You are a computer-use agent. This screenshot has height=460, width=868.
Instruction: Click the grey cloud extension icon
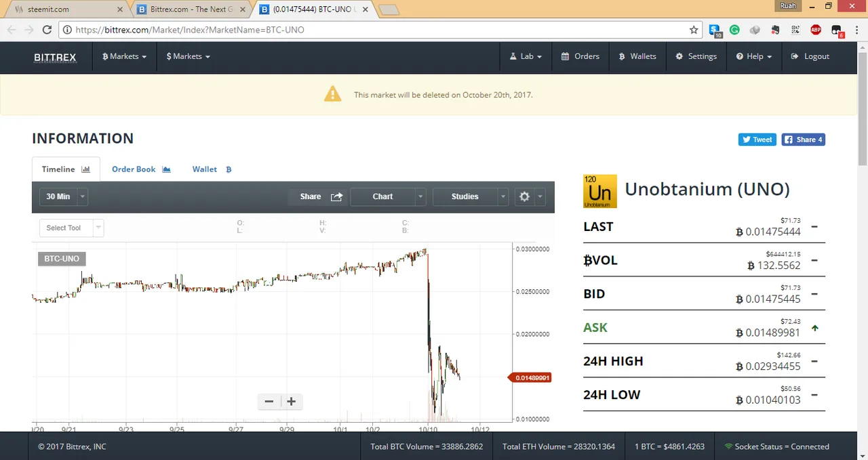pyautogui.click(x=755, y=30)
